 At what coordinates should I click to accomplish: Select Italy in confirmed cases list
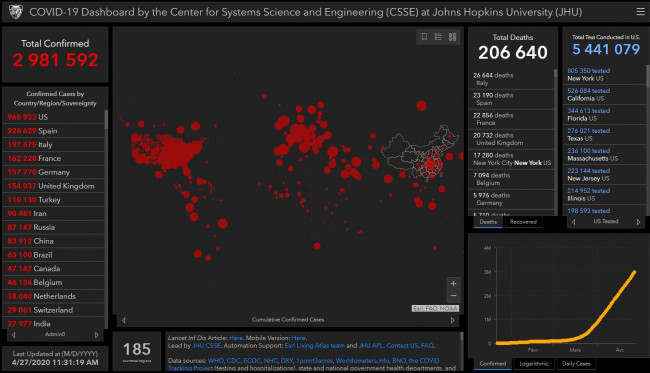[54, 145]
